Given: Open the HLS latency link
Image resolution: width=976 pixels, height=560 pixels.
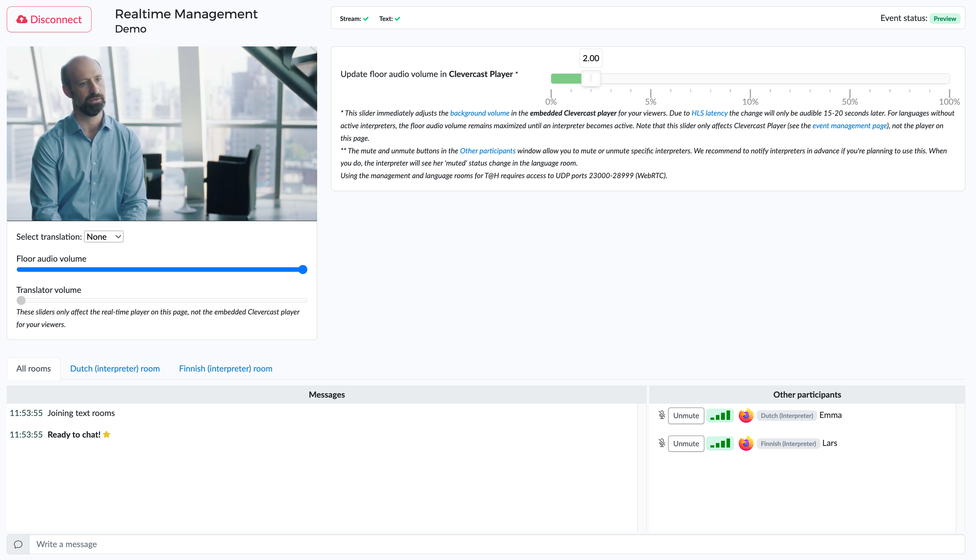Looking at the screenshot, I should [x=709, y=113].
